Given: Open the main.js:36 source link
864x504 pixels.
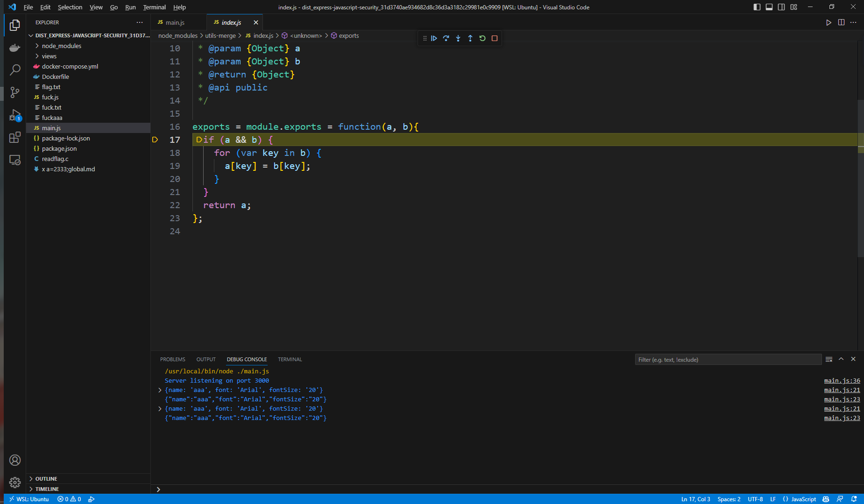Looking at the screenshot, I should [x=842, y=381].
